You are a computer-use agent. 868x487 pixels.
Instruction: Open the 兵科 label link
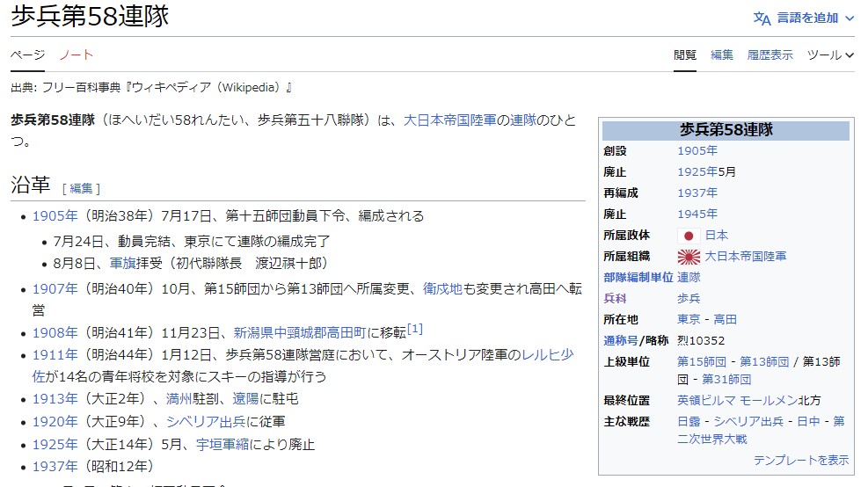tap(615, 298)
